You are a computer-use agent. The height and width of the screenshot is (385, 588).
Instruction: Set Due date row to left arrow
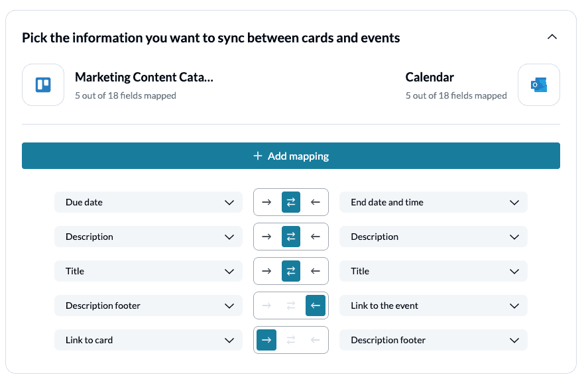316,202
